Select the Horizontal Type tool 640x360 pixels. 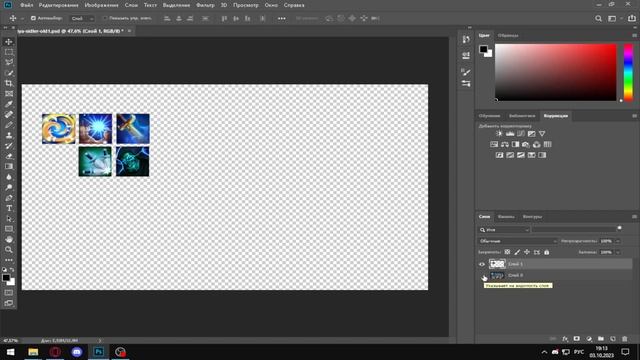click(x=9, y=208)
